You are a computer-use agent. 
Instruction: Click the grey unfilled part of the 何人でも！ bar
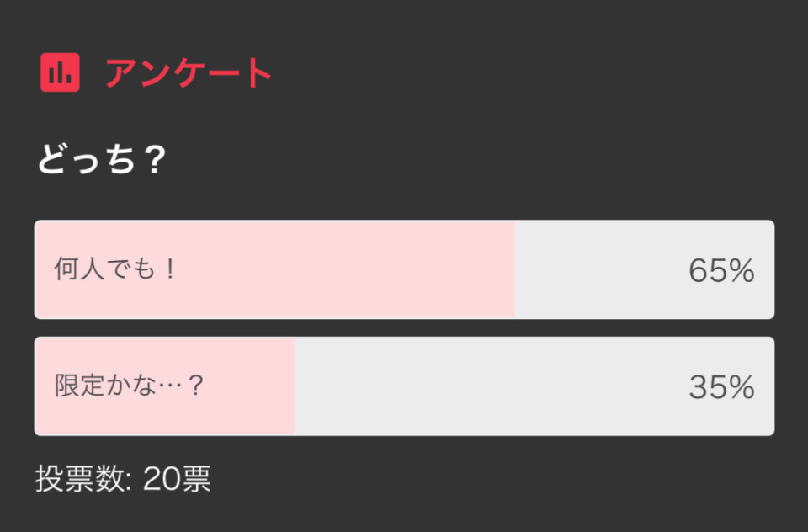645,269
